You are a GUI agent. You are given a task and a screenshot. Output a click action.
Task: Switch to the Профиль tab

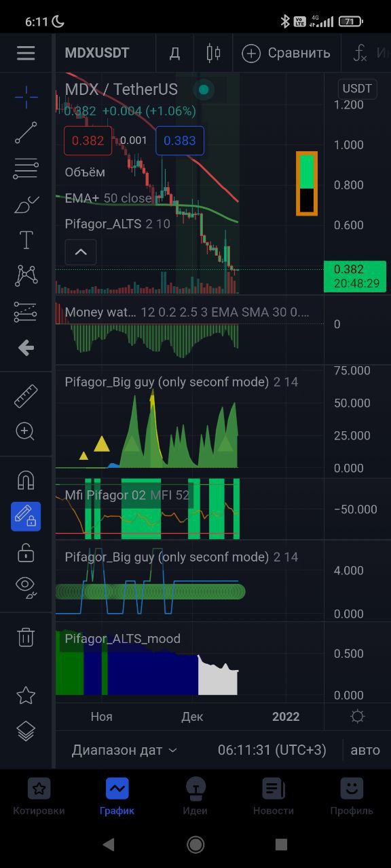pyautogui.click(x=352, y=796)
